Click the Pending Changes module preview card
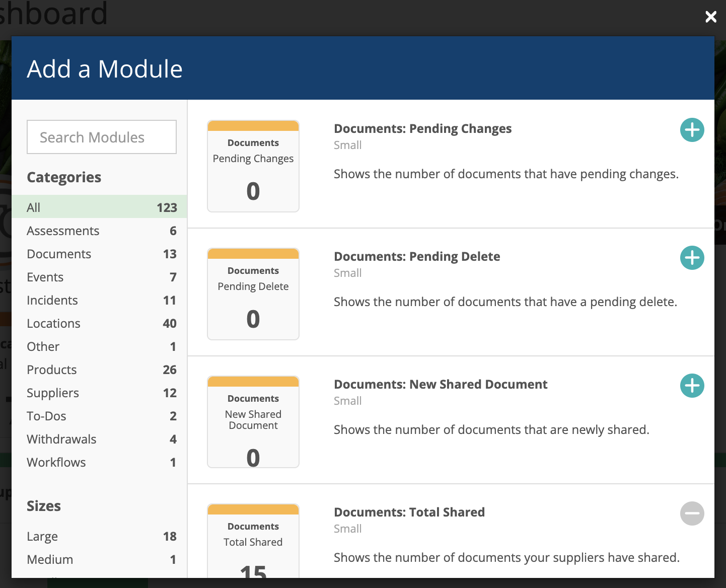Screen dimensions: 726x588 253,166
